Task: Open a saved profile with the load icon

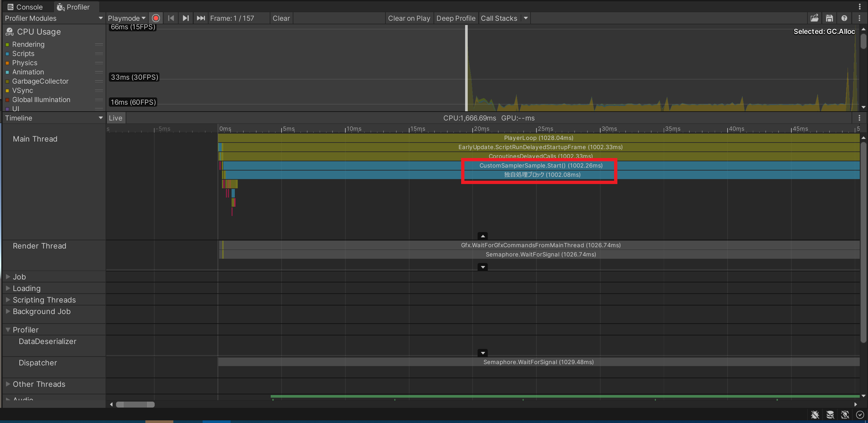Action: click(815, 18)
